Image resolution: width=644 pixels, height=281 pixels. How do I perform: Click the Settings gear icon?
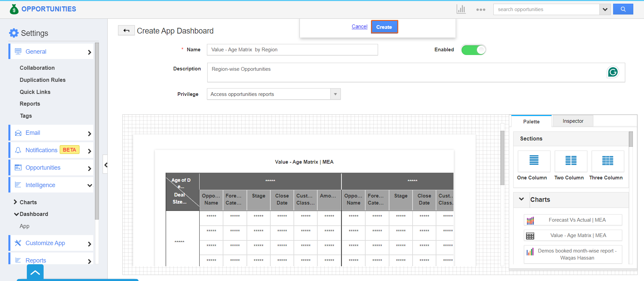pyautogui.click(x=14, y=33)
